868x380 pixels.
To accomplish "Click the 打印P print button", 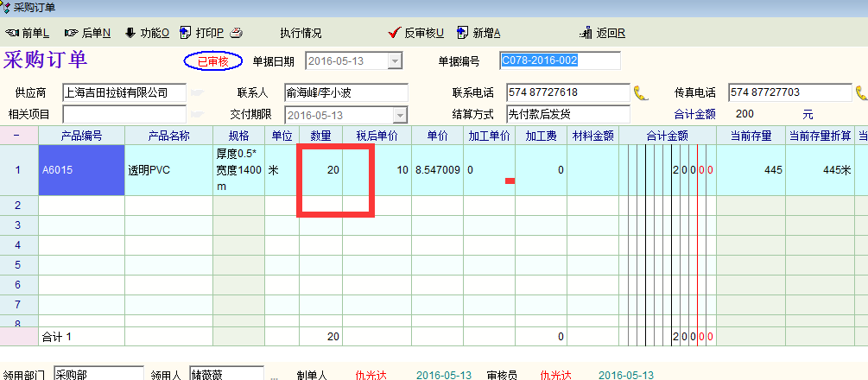I will 202,33.
